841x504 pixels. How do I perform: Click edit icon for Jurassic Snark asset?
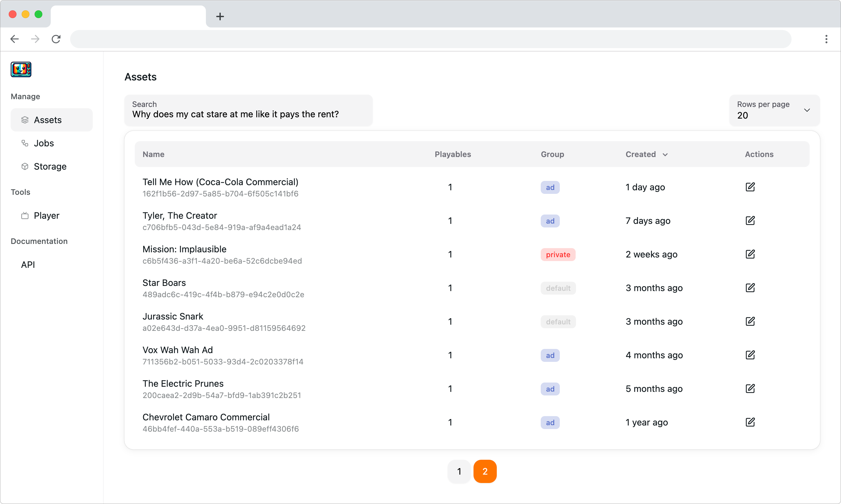point(751,321)
